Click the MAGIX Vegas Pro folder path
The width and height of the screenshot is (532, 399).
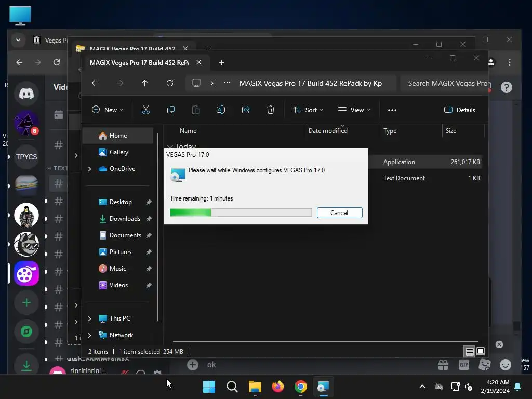point(311,83)
